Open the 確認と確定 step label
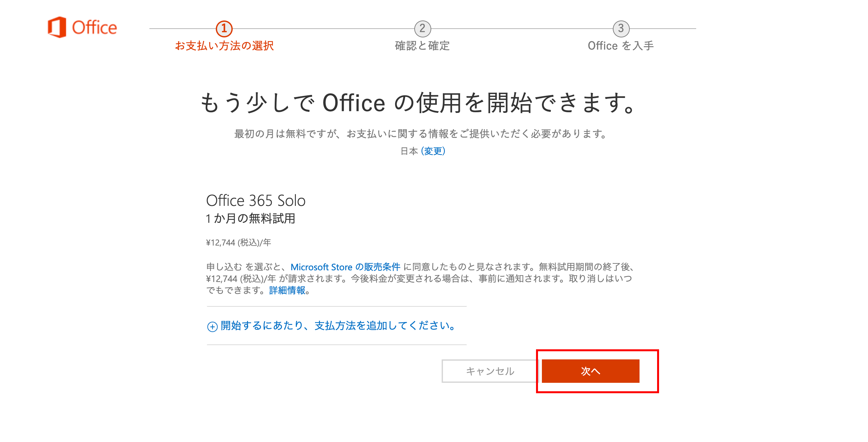The width and height of the screenshot is (868, 442). click(422, 46)
